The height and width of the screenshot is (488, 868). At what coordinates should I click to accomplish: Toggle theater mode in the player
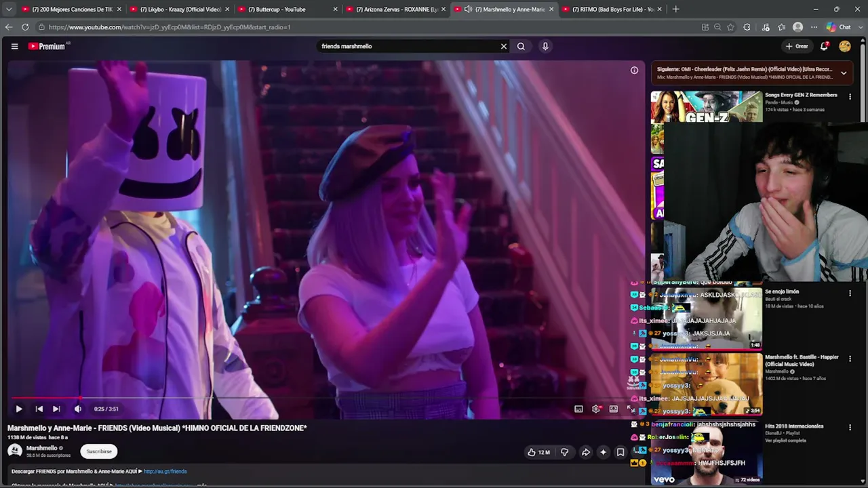pyautogui.click(x=613, y=409)
